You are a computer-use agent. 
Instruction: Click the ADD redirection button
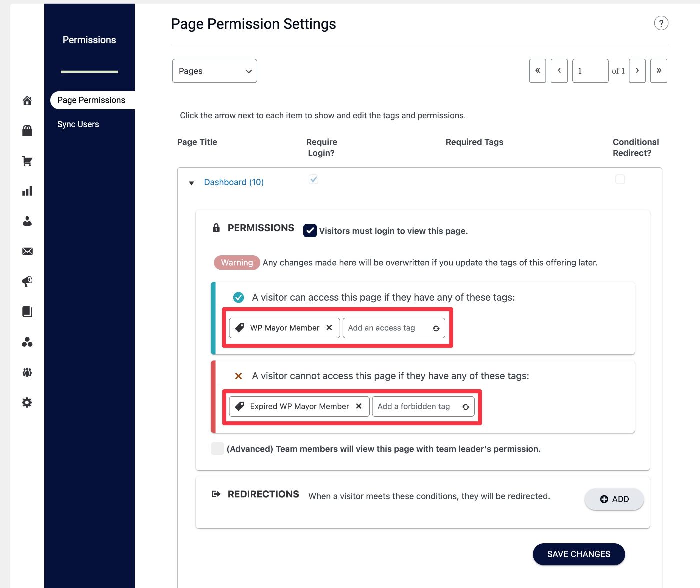(614, 499)
